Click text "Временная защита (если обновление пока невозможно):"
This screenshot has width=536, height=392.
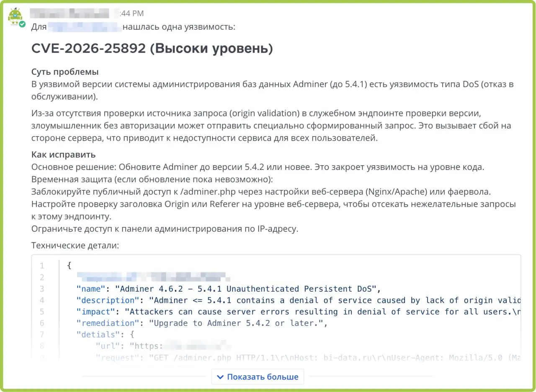[152, 179]
